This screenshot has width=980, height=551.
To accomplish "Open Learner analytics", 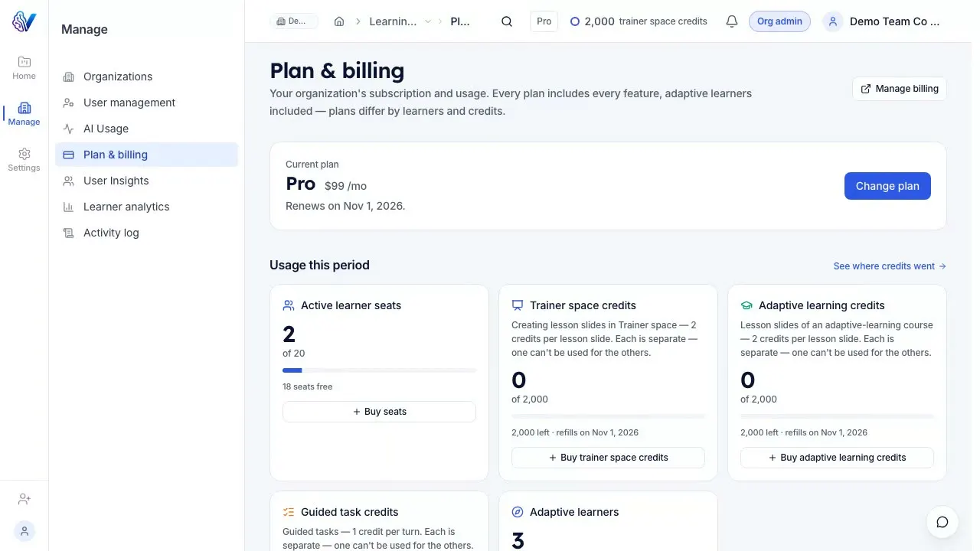I will pyautogui.click(x=146, y=207).
